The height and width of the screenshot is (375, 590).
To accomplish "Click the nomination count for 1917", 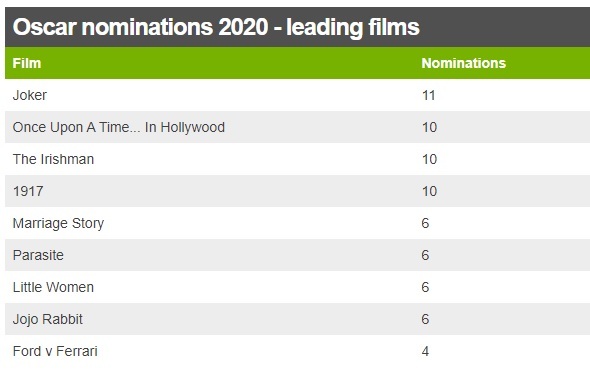I will click(429, 191).
